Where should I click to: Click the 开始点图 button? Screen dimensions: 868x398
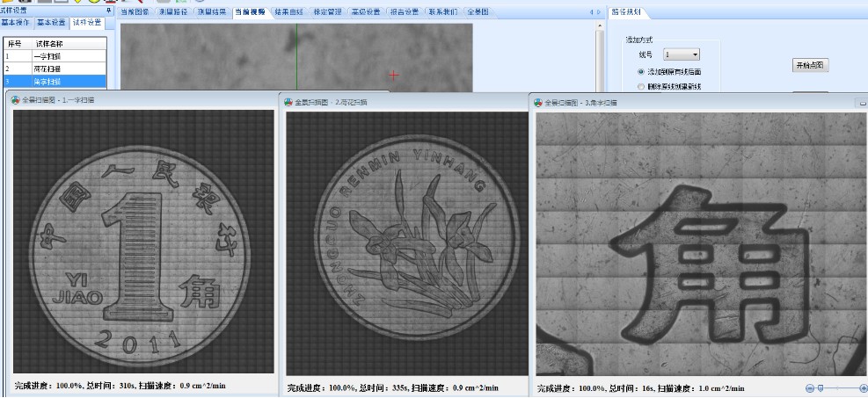810,65
